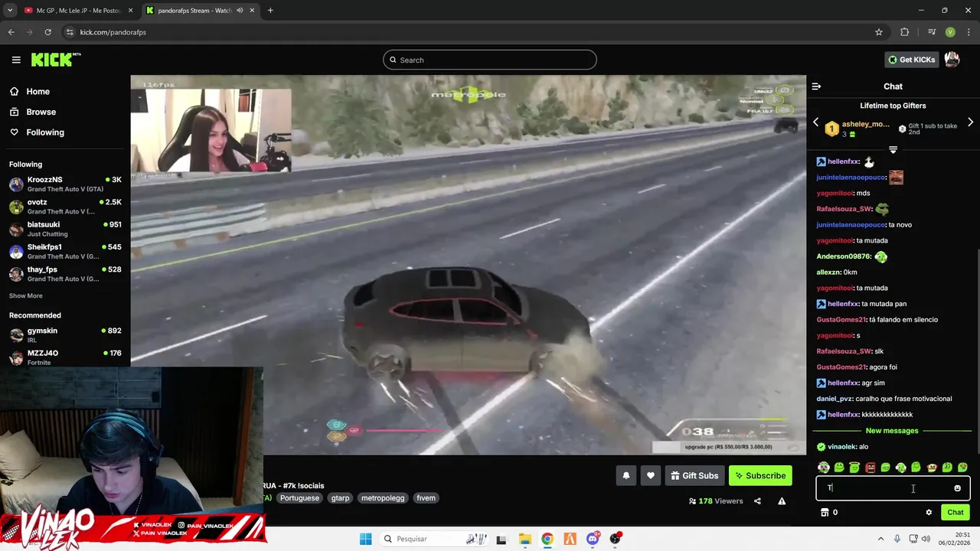Expand Show More followed channels
980x551 pixels.
coord(26,296)
